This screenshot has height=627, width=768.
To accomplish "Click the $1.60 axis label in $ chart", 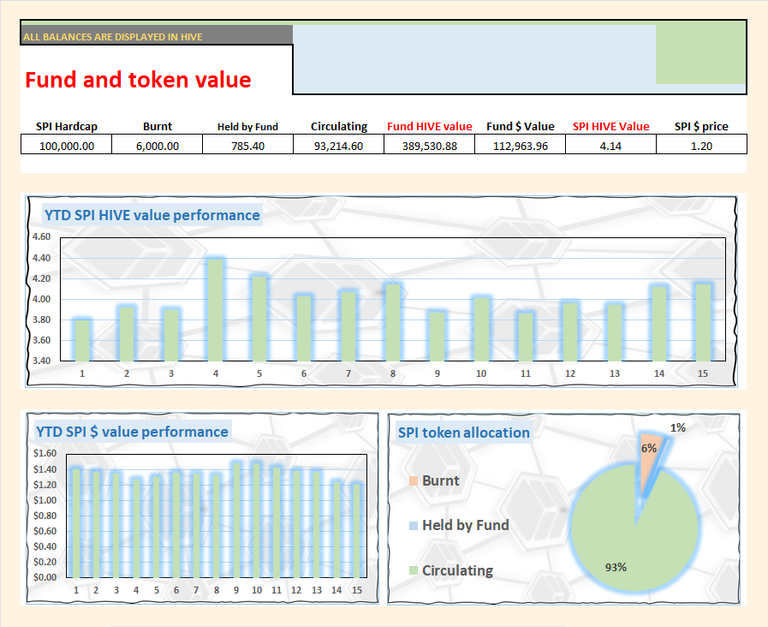I will click(x=45, y=453).
